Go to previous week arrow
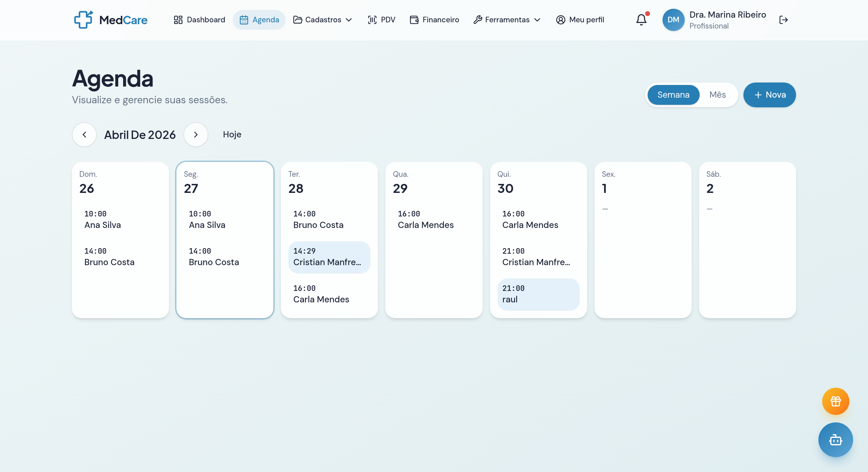The width and height of the screenshot is (868, 472). 84,135
